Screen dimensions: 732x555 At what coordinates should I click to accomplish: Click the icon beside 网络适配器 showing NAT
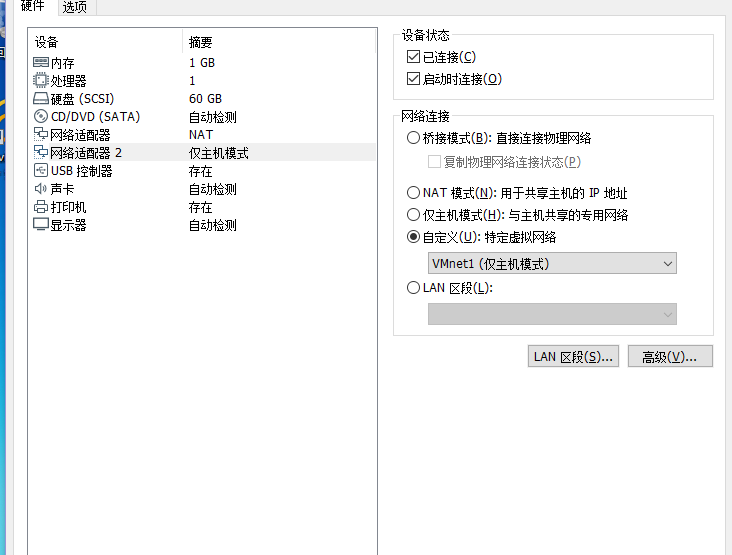pos(41,134)
